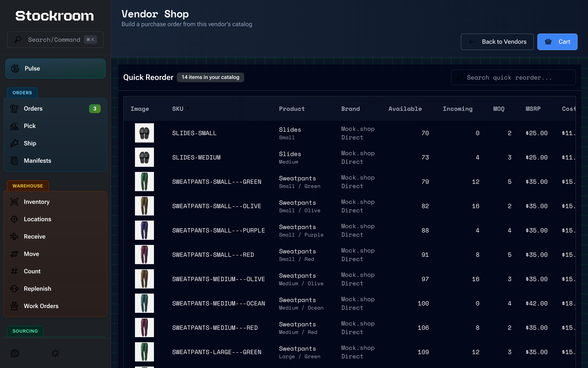This screenshot has height=368, width=588.
Task: Open the help support icon
Action: coord(15,353)
